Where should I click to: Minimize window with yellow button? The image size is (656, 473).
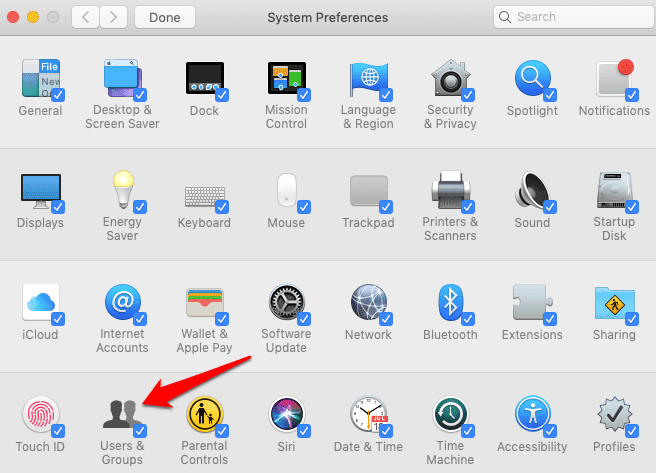click(x=33, y=17)
